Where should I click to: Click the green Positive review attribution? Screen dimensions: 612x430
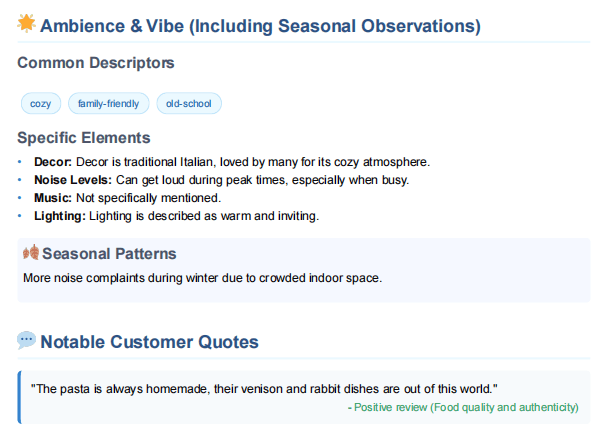click(463, 407)
